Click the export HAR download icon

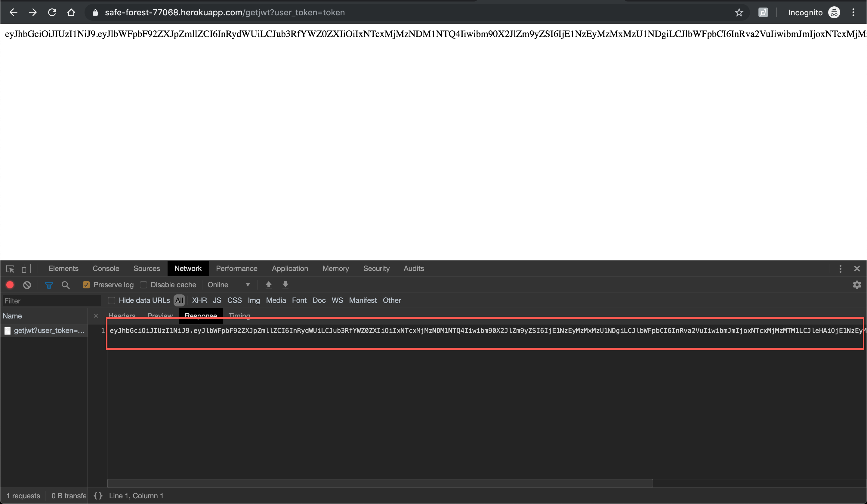click(285, 285)
